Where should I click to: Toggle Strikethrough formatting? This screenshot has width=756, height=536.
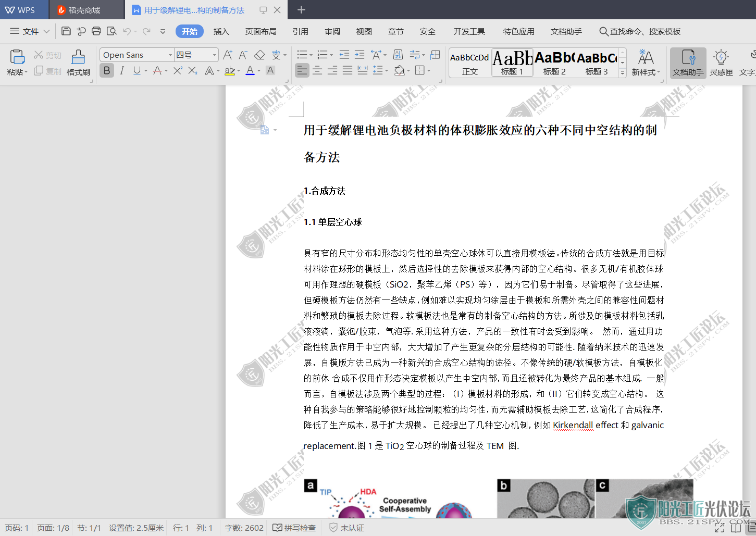(x=157, y=70)
